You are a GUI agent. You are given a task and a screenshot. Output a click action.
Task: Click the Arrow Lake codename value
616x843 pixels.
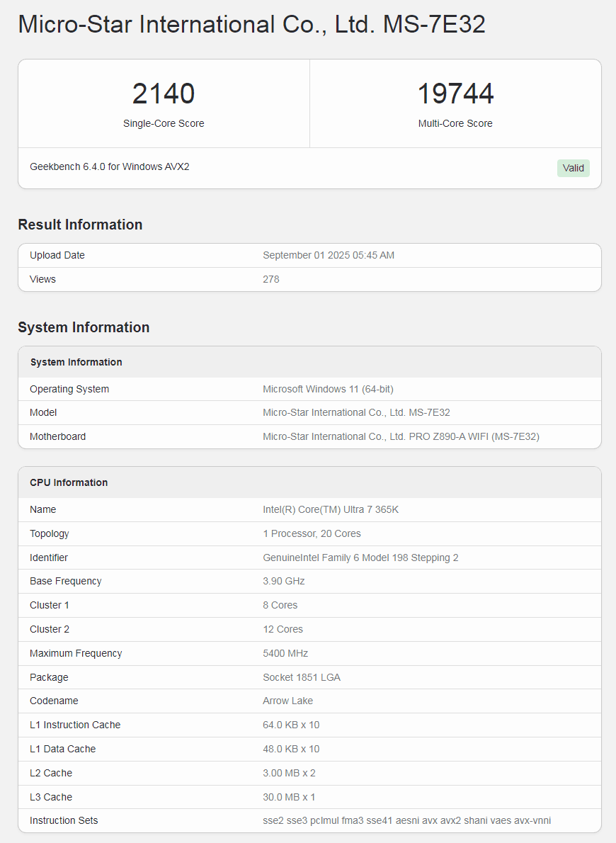pos(287,701)
